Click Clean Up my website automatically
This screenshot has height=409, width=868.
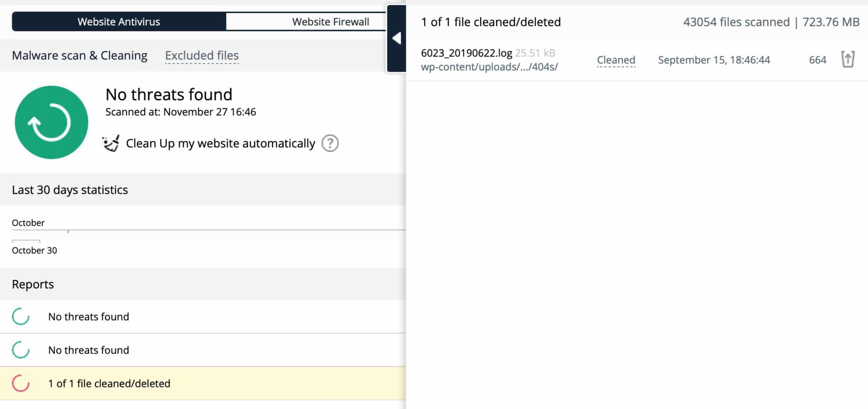click(x=220, y=143)
